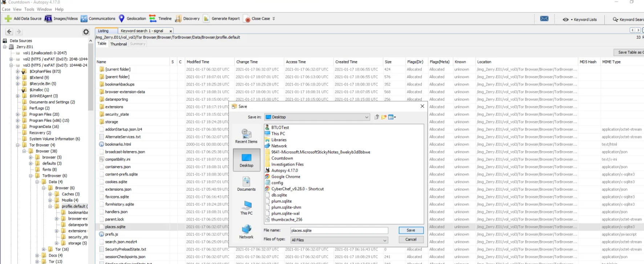Sort by the Name column header
Image resolution: width=644 pixels, height=264 pixels.
(x=133, y=62)
